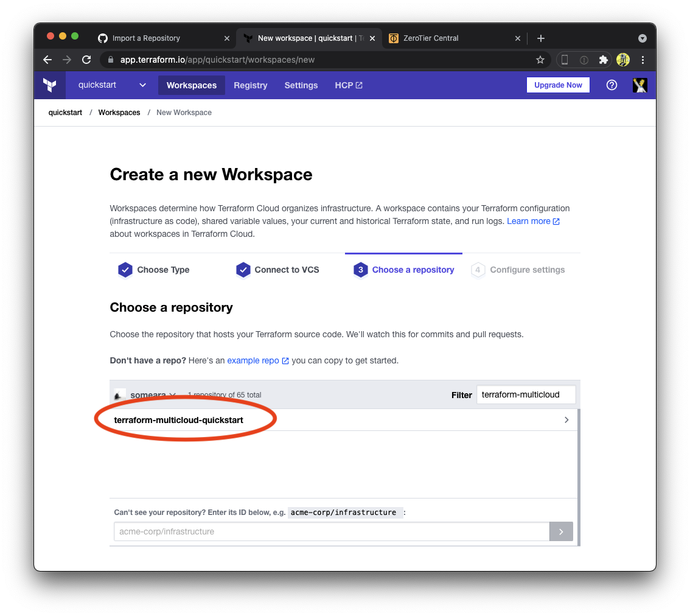Go back with the browser back arrow

click(x=47, y=60)
